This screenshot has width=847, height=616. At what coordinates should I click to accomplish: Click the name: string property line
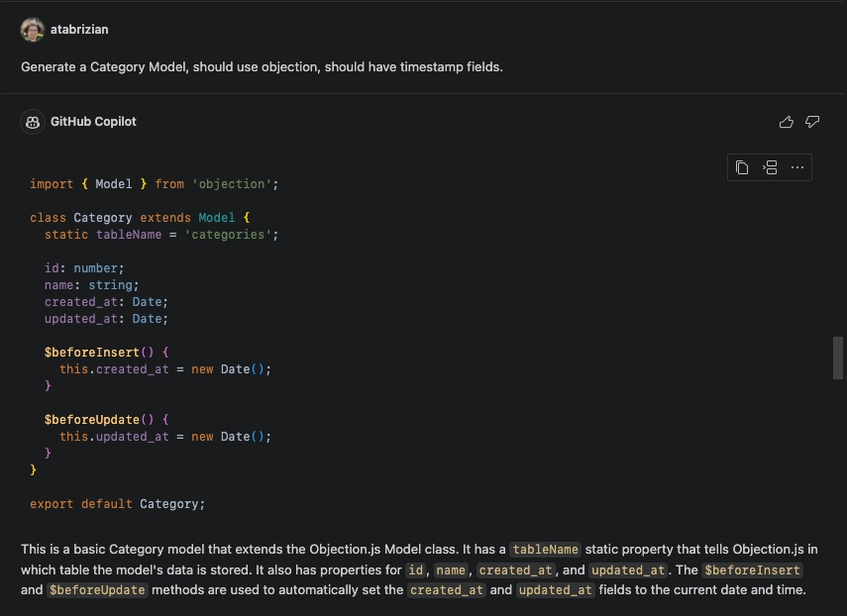91,285
